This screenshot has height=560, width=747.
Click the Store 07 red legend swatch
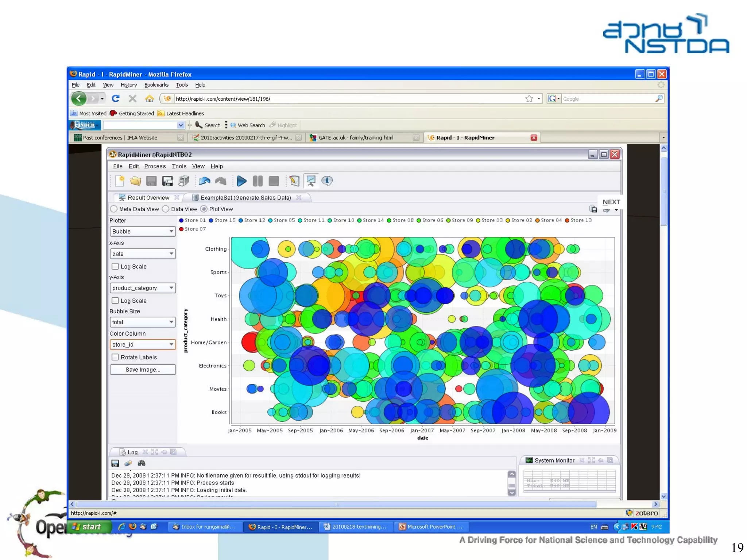click(181, 229)
